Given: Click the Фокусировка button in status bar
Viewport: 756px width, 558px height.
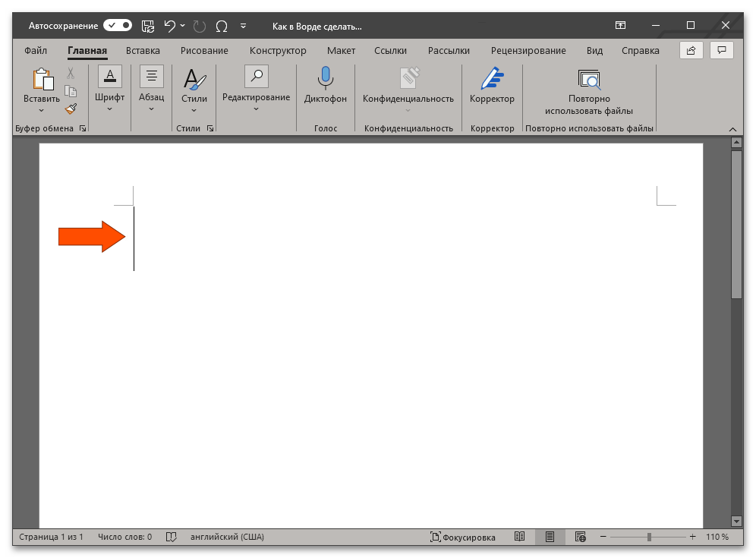Looking at the screenshot, I should coord(463,537).
